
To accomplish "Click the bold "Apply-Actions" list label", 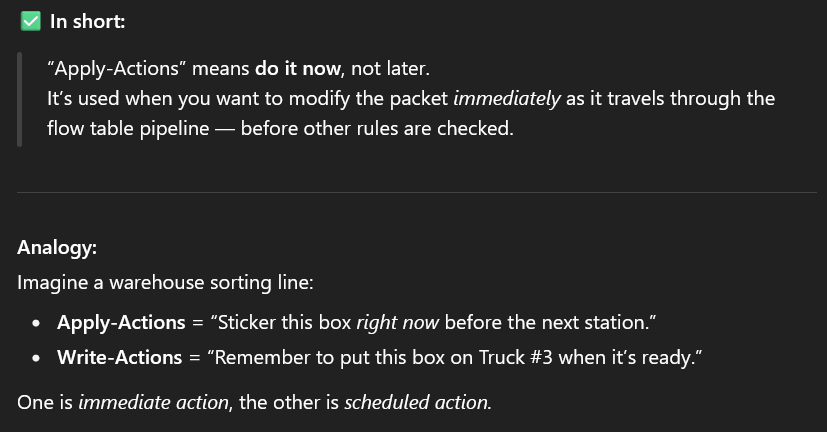I will (121, 323).
